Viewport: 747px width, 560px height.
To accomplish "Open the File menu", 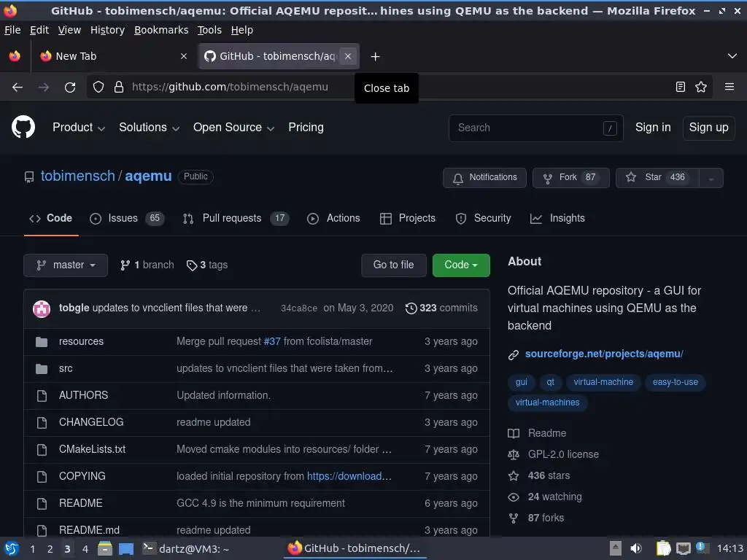I will tap(12, 30).
